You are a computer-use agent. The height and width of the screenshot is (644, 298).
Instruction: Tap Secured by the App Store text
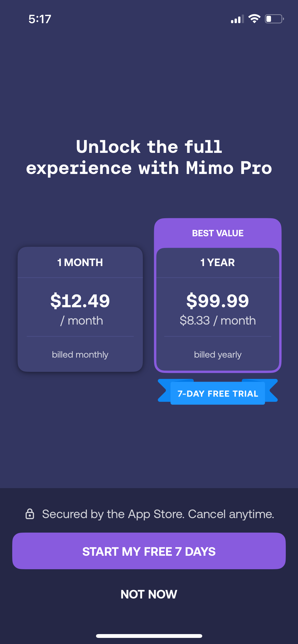click(158, 514)
